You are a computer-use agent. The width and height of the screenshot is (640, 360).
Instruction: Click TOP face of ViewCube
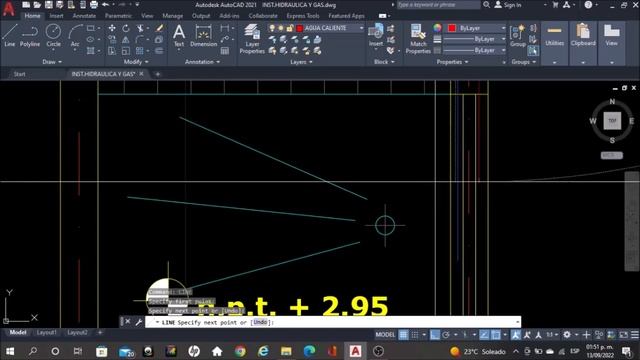pos(612,121)
